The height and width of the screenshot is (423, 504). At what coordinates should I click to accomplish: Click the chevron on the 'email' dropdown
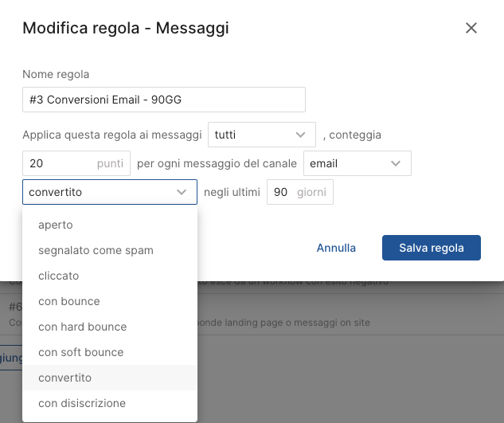397,163
